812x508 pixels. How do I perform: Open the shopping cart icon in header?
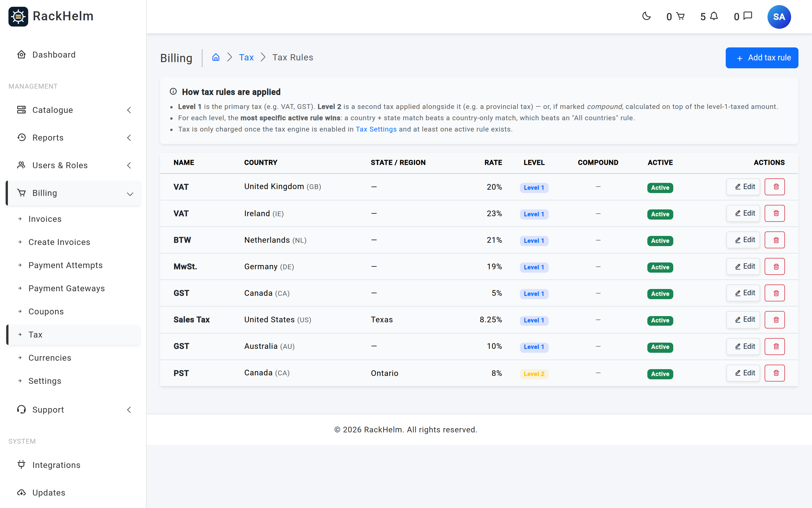coord(680,16)
